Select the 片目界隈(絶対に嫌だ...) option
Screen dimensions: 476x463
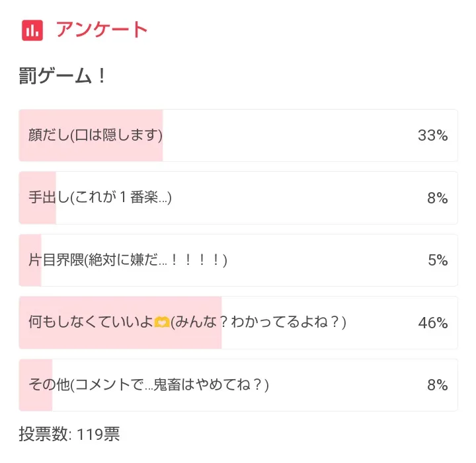[238, 260]
